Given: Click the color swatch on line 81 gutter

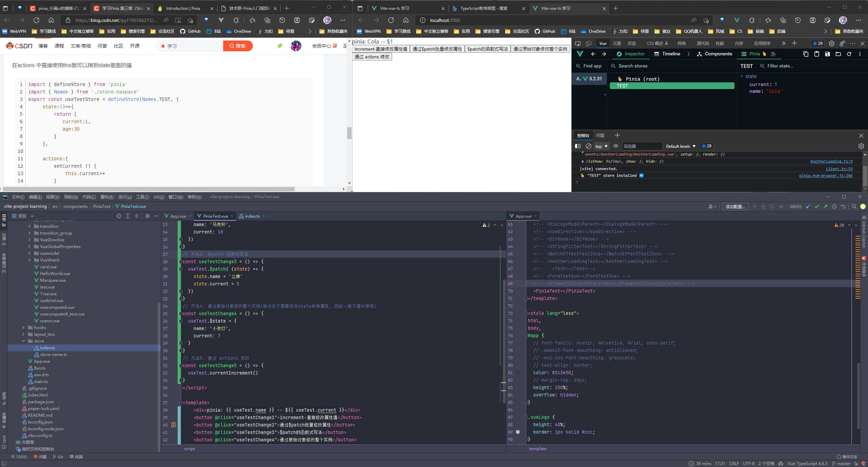Looking at the screenshot, I should [518, 373].
